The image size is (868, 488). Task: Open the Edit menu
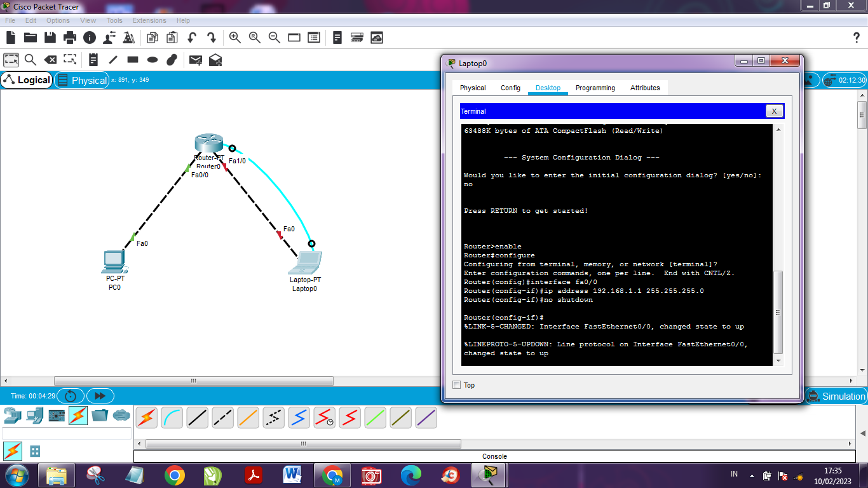(31, 20)
